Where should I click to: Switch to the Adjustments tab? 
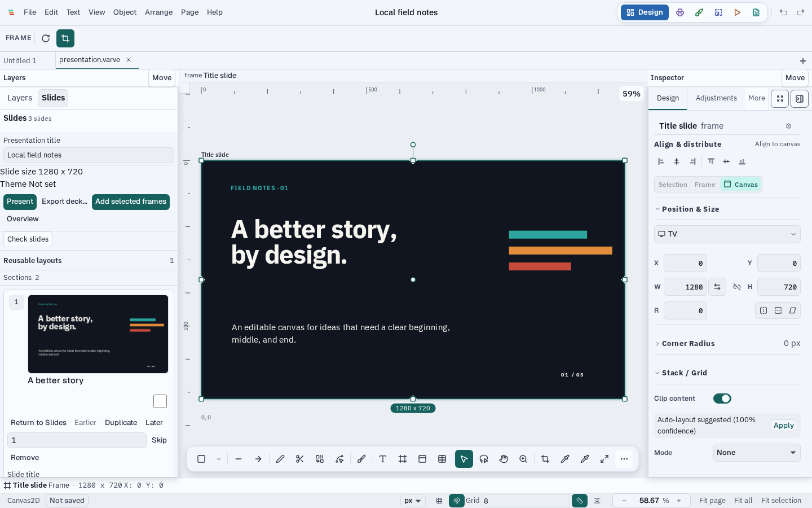pyautogui.click(x=716, y=98)
